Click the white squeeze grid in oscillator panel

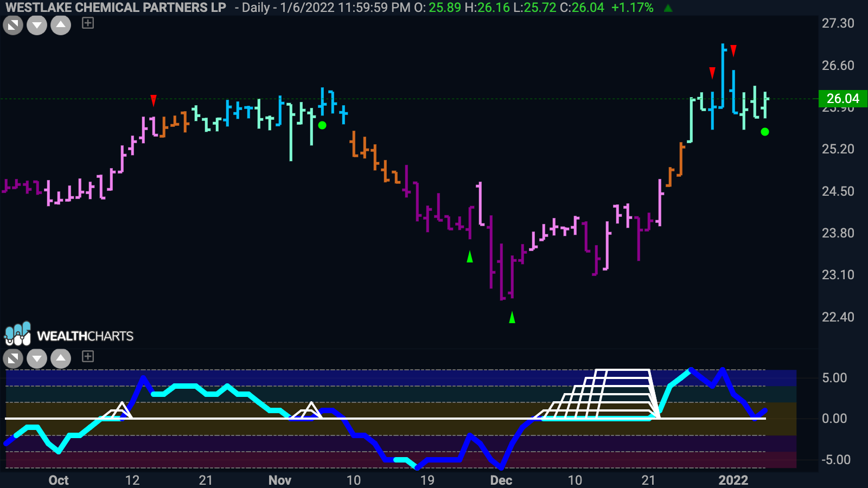(597, 394)
